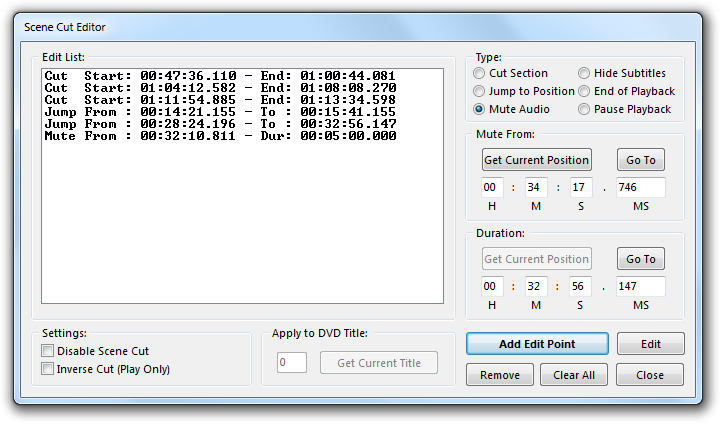
Task: Click the Mute From minutes field
Action: coord(538,188)
